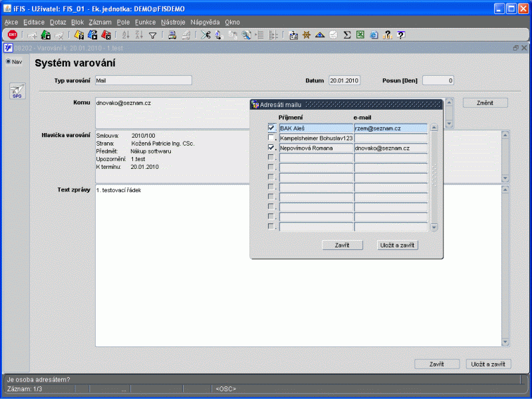Viewport: 532px width, 399px height.
Task: Click the sort ascending toolbar icon
Action: 126,35
